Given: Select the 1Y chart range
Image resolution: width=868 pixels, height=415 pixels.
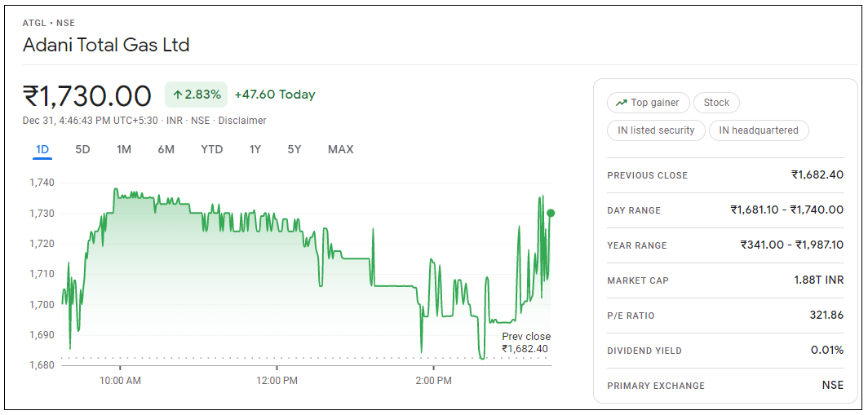Looking at the screenshot, I should click(x=255, y=149).
